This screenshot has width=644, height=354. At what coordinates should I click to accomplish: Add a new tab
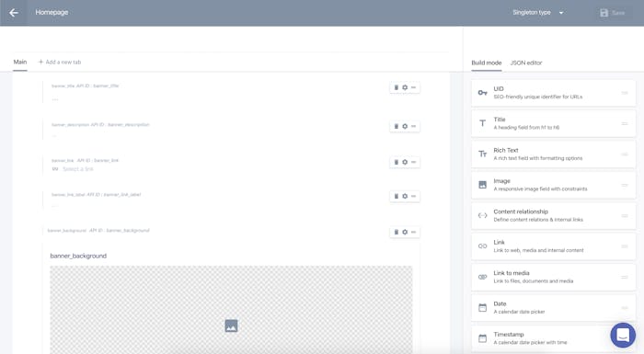(60, 62)
